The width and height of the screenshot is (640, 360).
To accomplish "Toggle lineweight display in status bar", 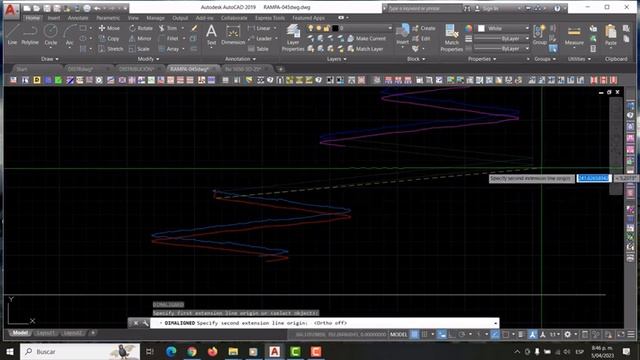I will (x=521, y=334).
